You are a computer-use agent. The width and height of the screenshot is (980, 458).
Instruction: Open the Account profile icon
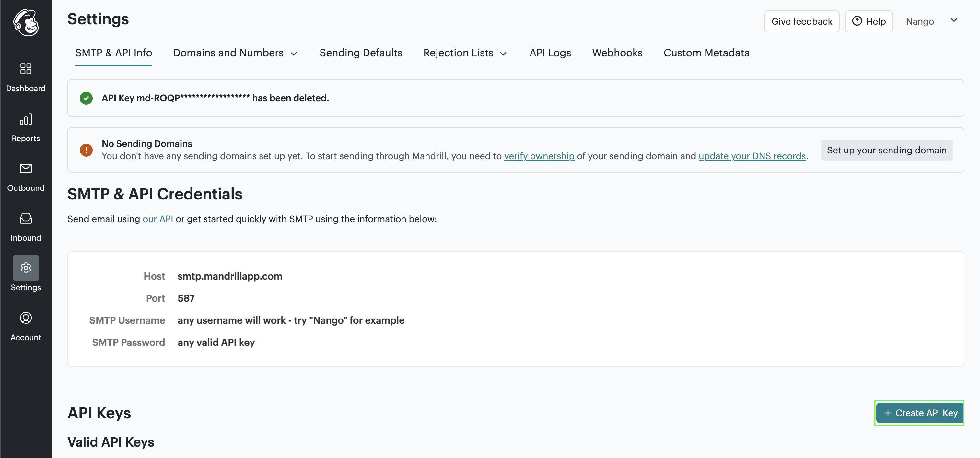26,318
